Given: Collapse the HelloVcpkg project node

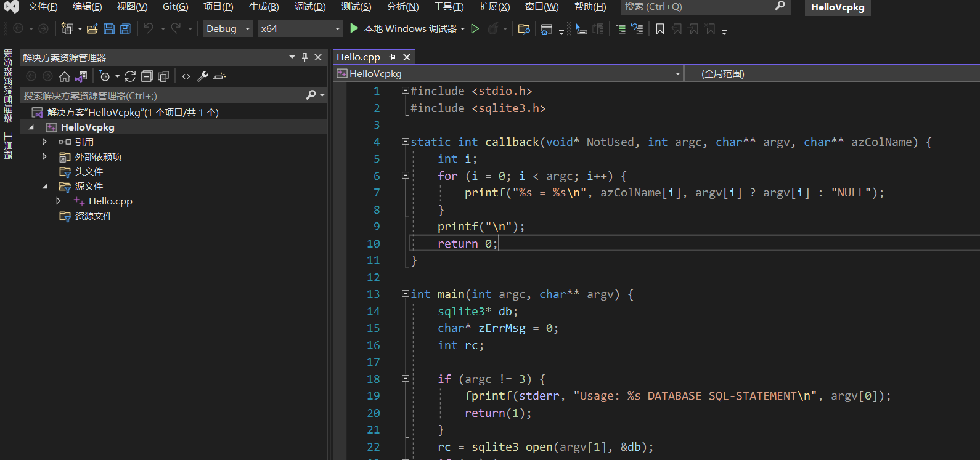Looking at the screenshot, I should 31,127.
